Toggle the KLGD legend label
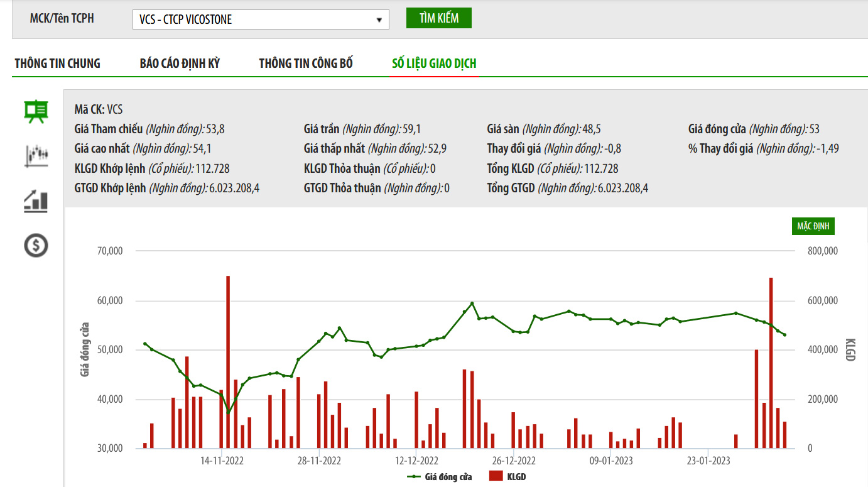This screenshot has height=487, width=868. click(516, 476)
